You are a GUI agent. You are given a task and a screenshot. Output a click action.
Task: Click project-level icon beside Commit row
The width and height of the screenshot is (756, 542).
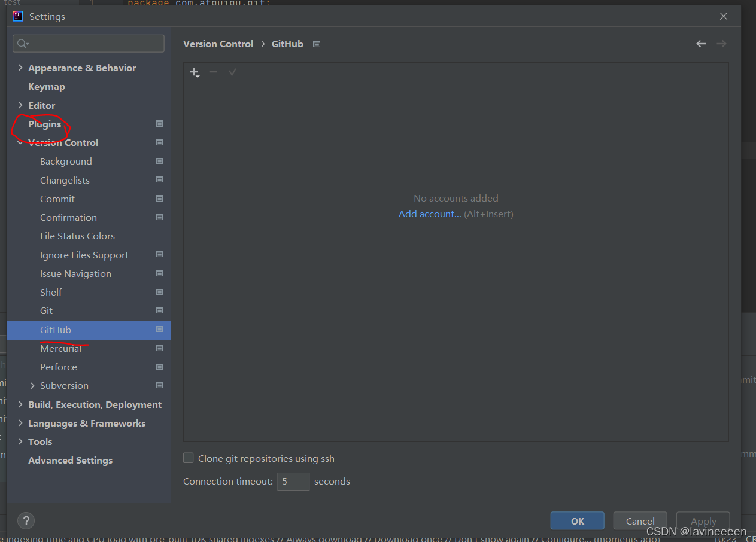point(159,198)
